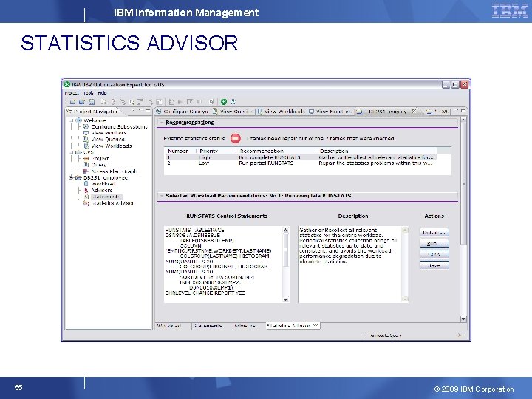Switch to View Queries editor tab
This screenshot has height=399, width=532.
click(233, 112)
